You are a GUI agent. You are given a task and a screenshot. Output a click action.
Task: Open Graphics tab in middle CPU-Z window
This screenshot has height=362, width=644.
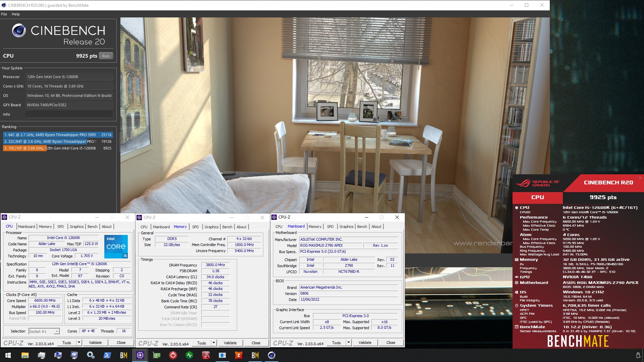tap(211, 227)
